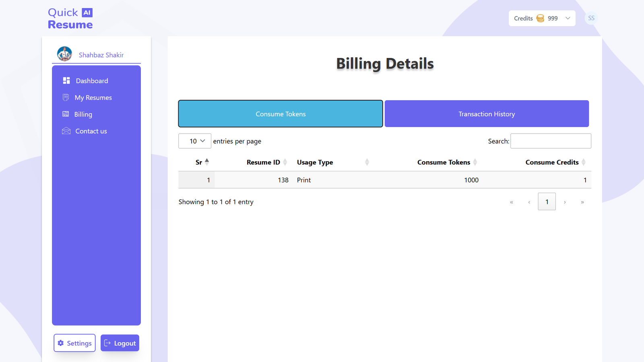The height and width of the screenshot is (362, 644).
Task: Click the Quick AI Resume logo
Action: click(x=70, y=19)
